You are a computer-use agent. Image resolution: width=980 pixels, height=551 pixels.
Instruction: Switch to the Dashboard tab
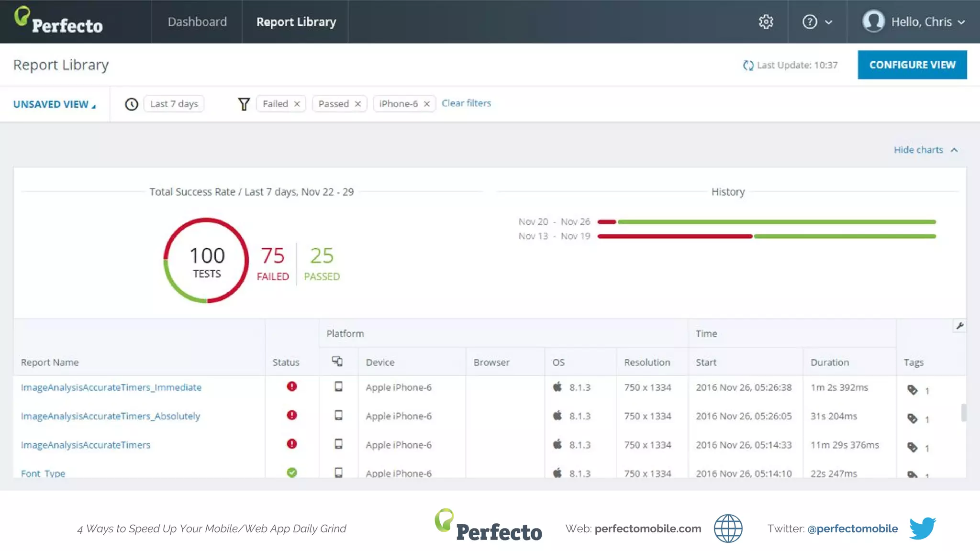tap(197, 22)
